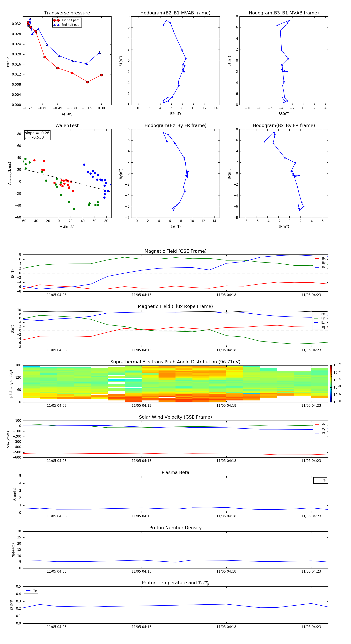The height and width of the screenshot is (644, 351).
Task: Select the Tp legend entry
Action: point(31,591)
